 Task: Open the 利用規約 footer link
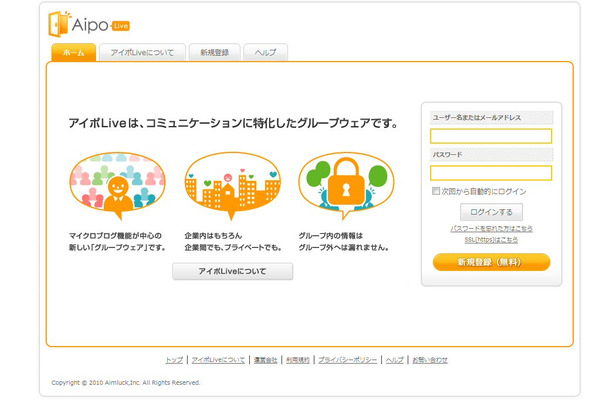[x=298, y=360]
